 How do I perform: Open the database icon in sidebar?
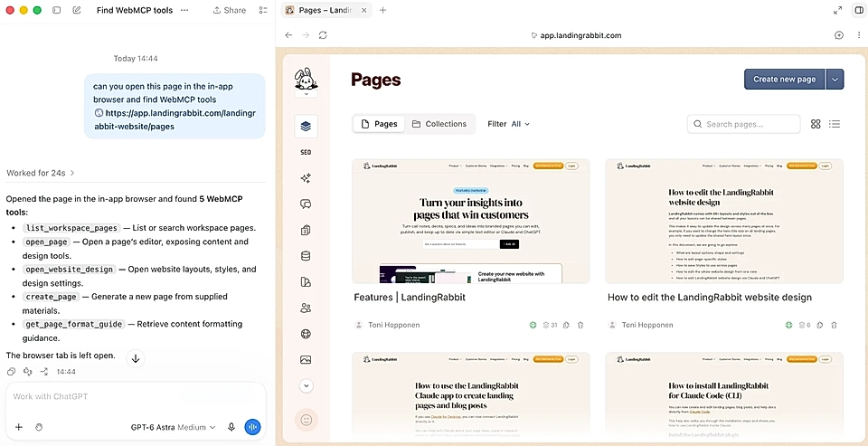coord(306,256)
